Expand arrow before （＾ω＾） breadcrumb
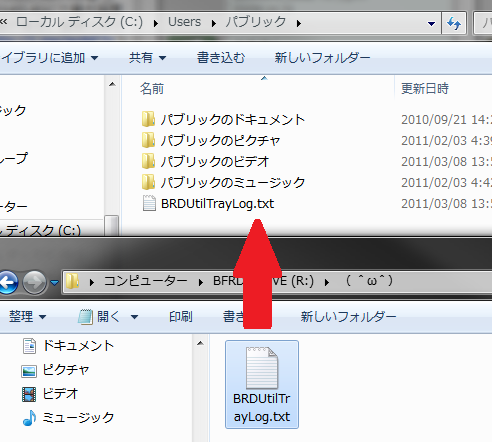This screenshot has height=442, width=492. pos(327,282)
